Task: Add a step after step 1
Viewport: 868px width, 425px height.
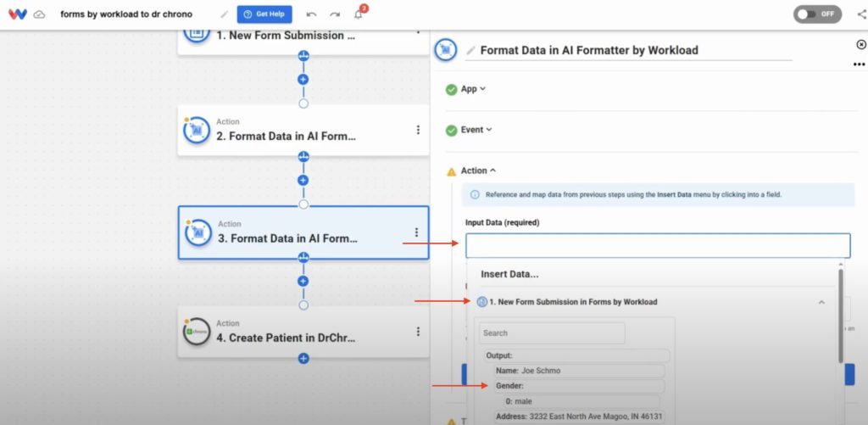Action: coord(303,79)
